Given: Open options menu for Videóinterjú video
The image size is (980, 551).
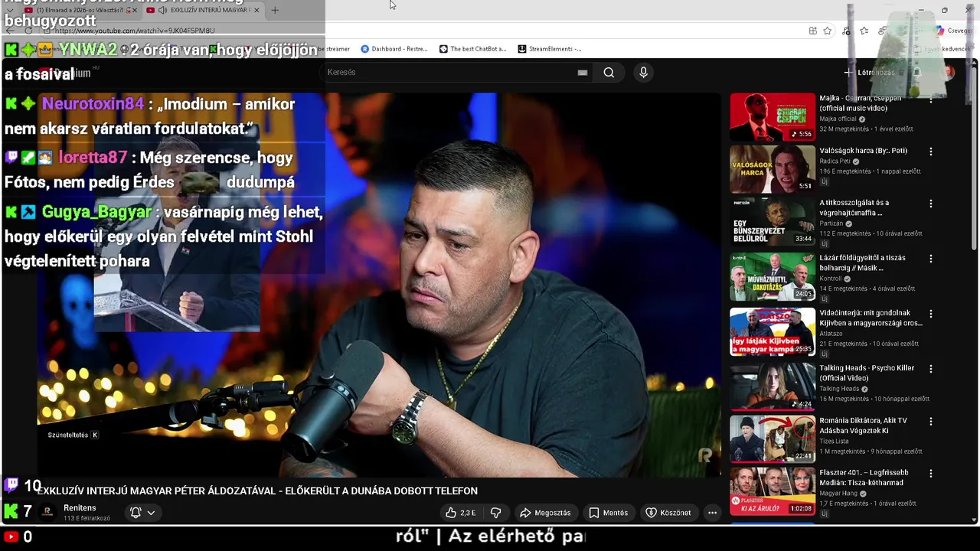Looking at the screenshot, I should [x=931, y=314].
